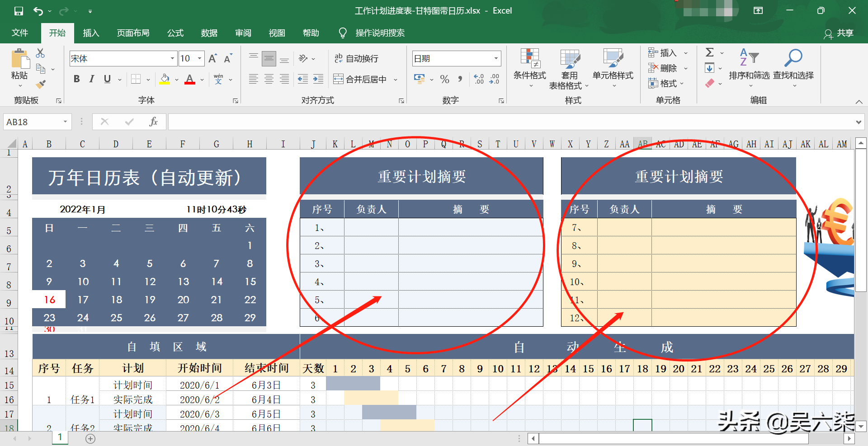Open 排序和筛选 sort and filter
868x446 pixels.
tap(749, 69)
